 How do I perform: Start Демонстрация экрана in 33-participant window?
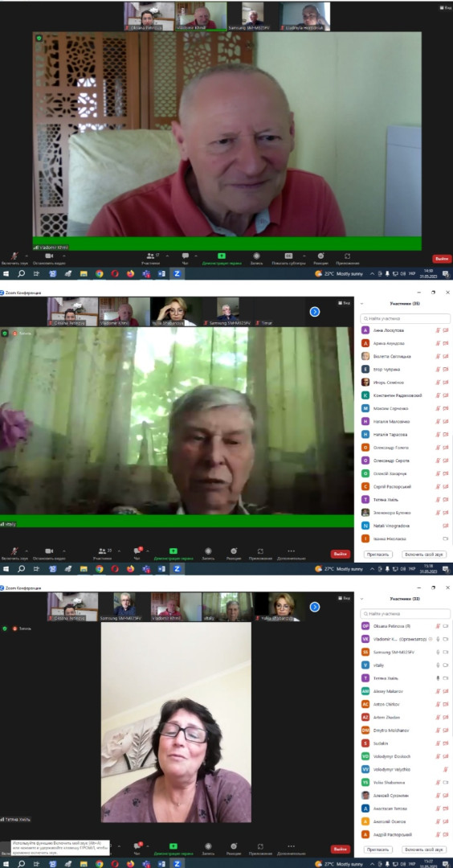tap(173, 848)
